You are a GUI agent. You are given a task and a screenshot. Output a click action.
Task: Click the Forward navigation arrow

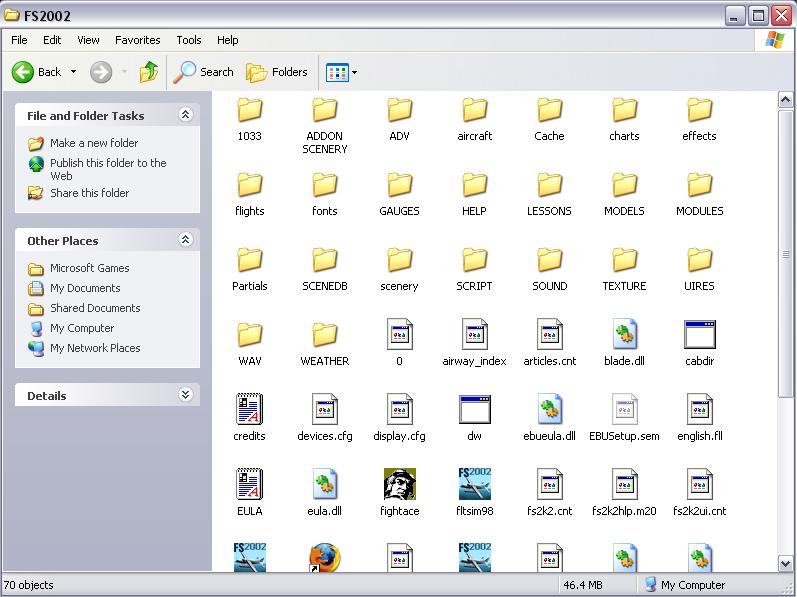click(x=101, y=72)
